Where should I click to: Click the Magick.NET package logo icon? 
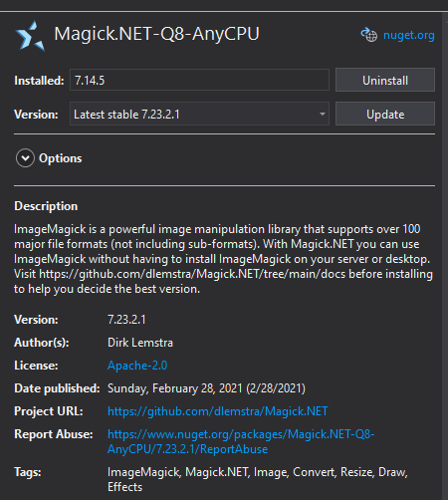coord(30,36)
